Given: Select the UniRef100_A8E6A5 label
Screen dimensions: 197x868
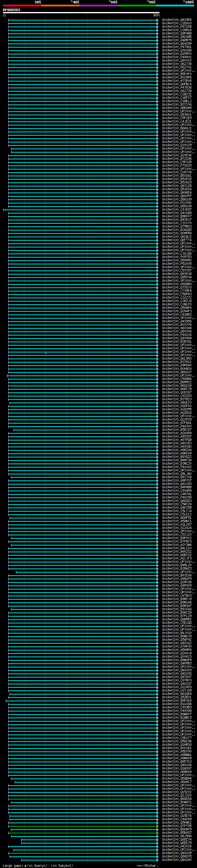Looking at the screenshot, I should (177, 108).
